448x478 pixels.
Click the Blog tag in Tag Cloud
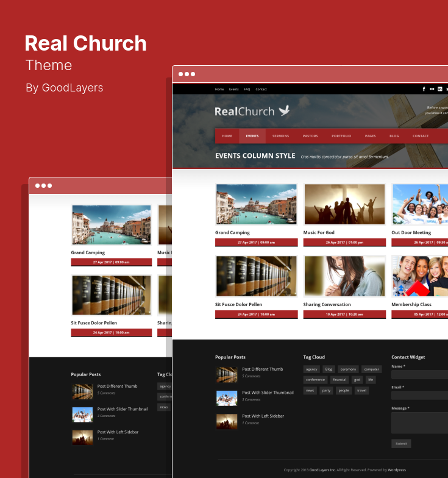point(329,369)
